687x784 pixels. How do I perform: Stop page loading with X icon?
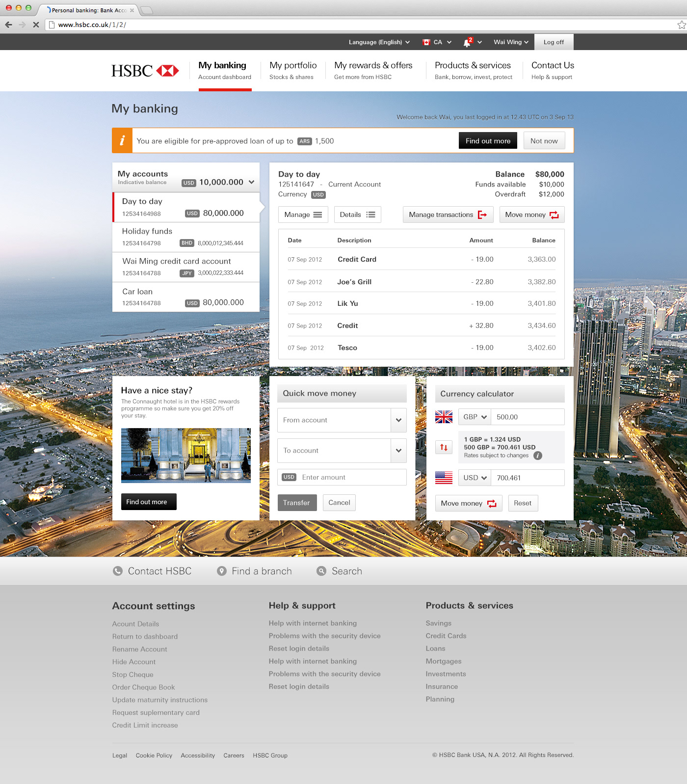[36, 25]
